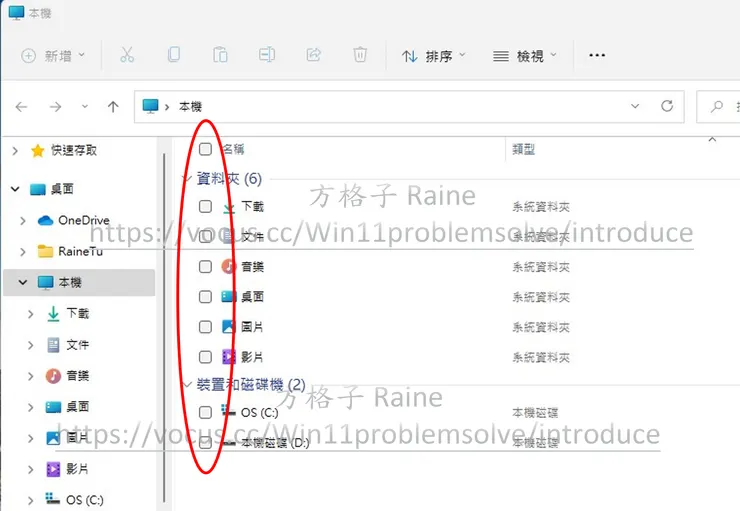Click the Delete trash can icon
Viewport: 740px width, 511px height.
coord(360,55)
